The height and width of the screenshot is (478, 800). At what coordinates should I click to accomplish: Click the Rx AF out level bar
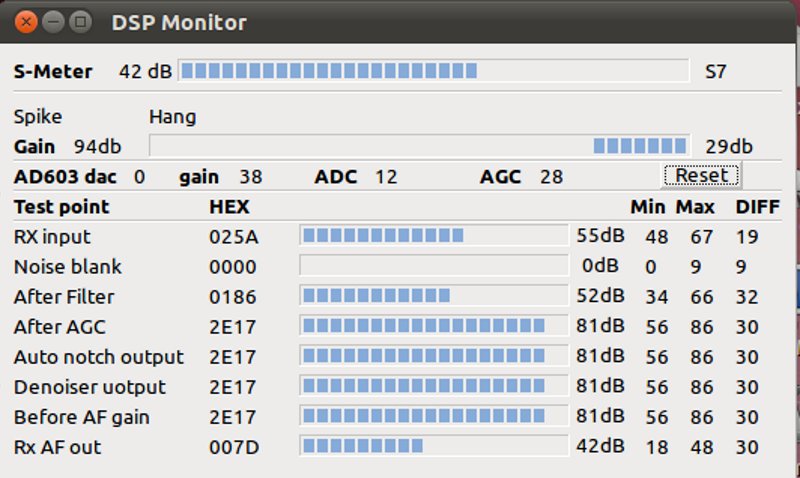tap(434, 446)
